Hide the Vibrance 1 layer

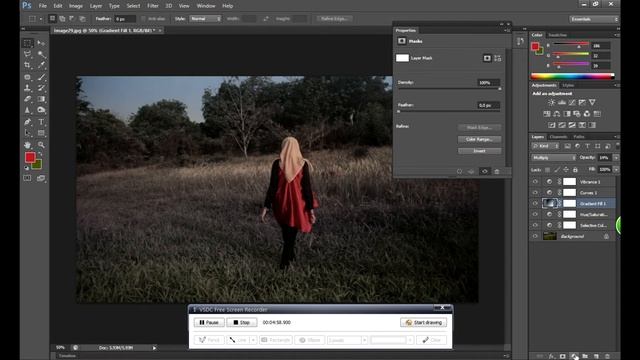coord(535,182)
